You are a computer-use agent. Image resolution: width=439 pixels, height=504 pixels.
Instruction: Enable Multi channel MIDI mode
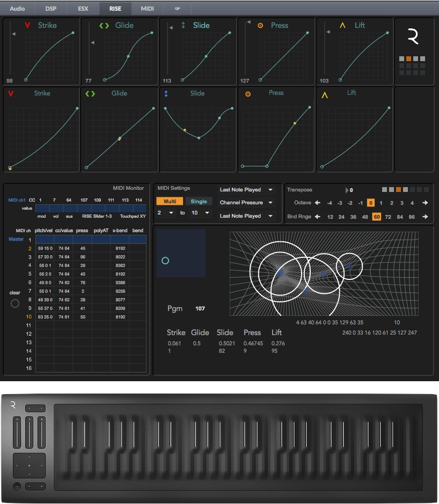tap(170, 201)
